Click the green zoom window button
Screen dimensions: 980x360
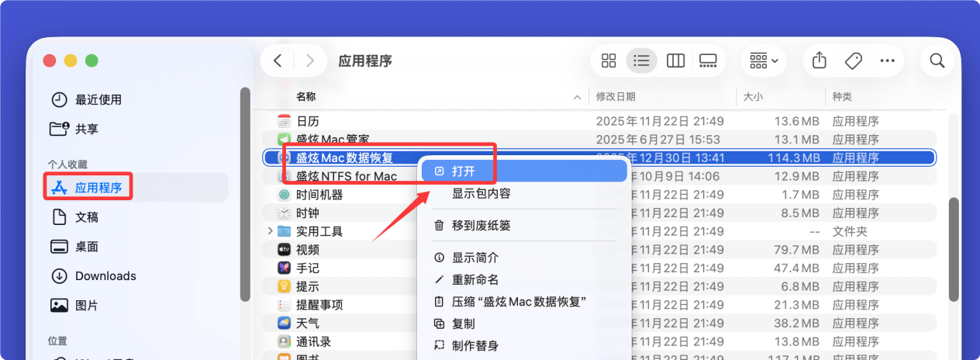coord(91,60)
